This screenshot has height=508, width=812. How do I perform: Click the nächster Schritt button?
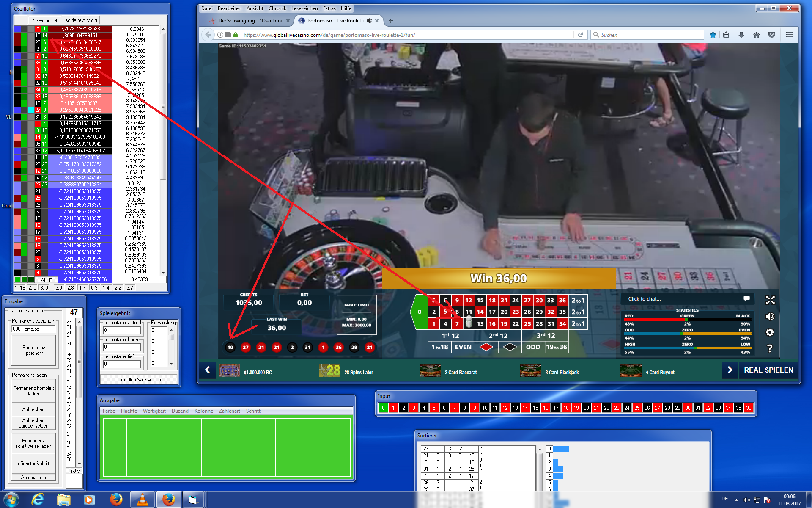(33, 464)
